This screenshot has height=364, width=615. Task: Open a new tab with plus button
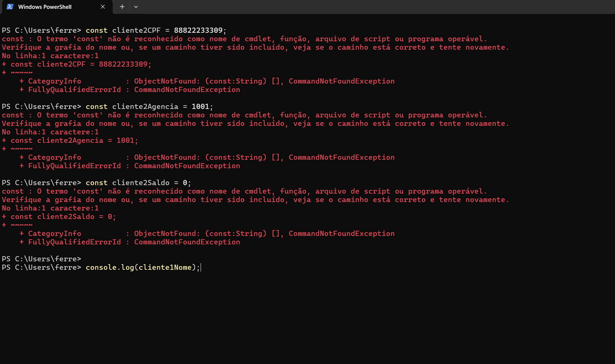[122, 7]
